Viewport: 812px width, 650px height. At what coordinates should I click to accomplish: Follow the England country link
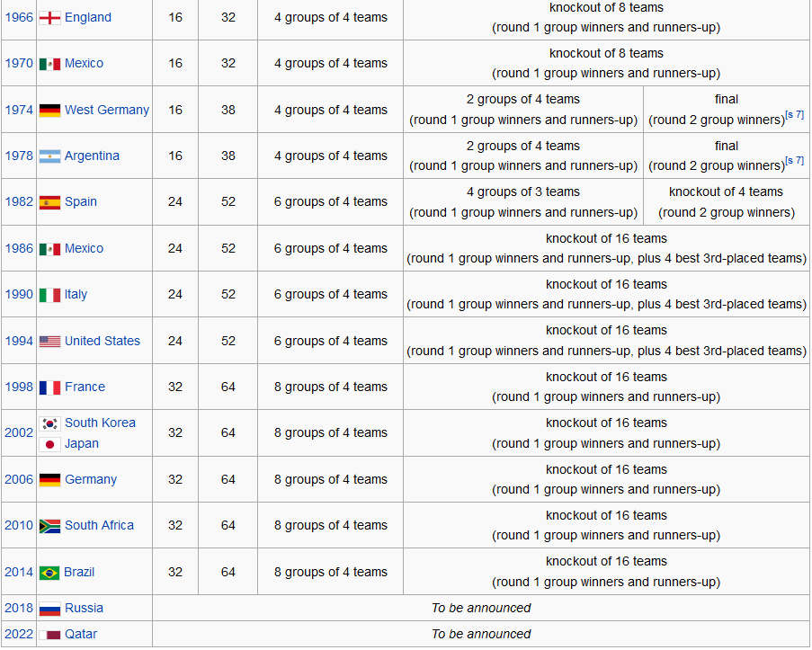click(88, 17)
